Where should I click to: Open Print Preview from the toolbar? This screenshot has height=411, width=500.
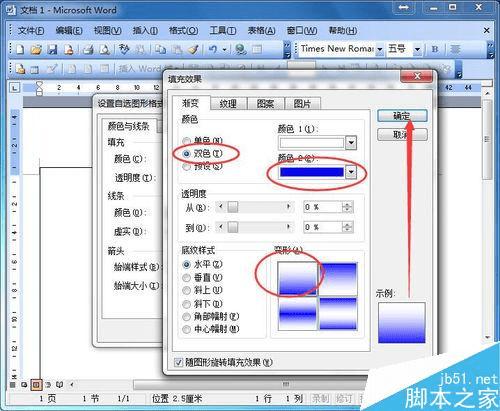(104, 50)
